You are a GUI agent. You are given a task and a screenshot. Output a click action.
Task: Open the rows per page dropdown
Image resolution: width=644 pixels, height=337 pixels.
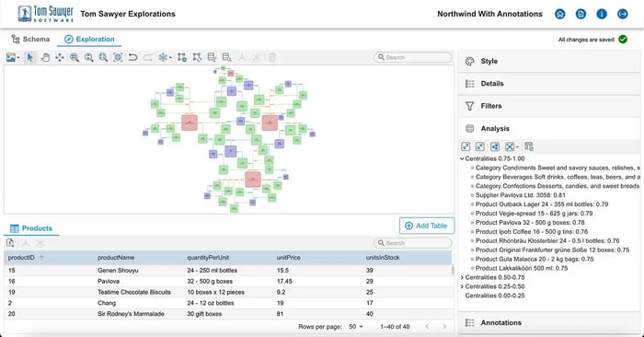(x=356, y=327)
